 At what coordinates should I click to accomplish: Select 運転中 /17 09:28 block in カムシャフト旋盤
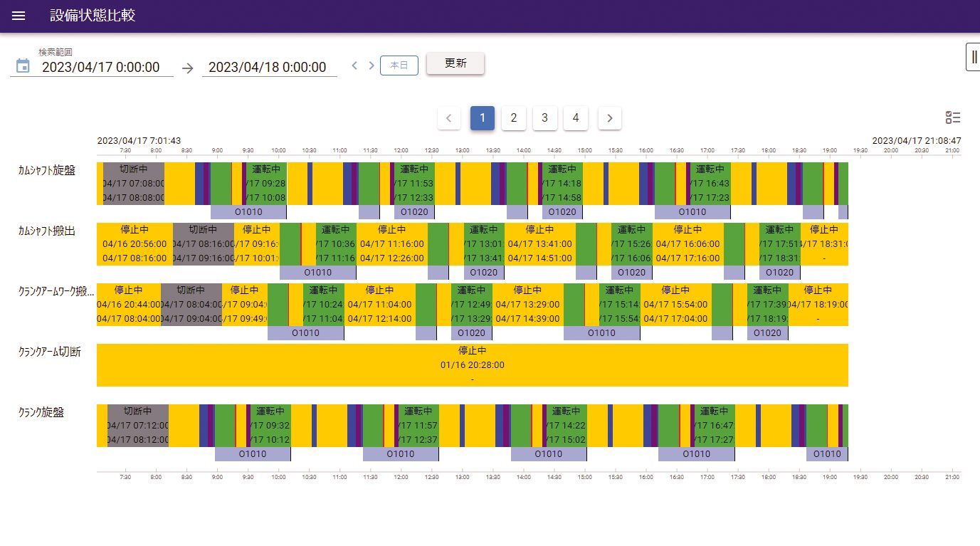pos(267,184)
